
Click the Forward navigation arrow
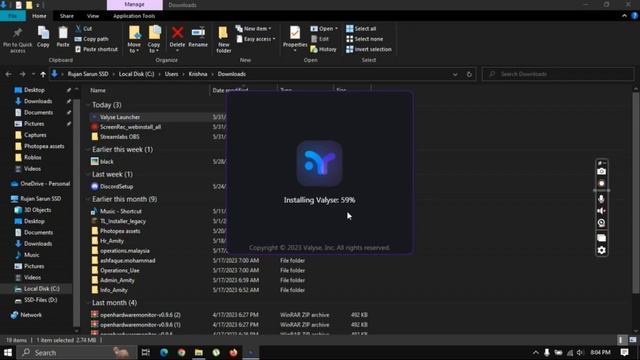[22, 74]
